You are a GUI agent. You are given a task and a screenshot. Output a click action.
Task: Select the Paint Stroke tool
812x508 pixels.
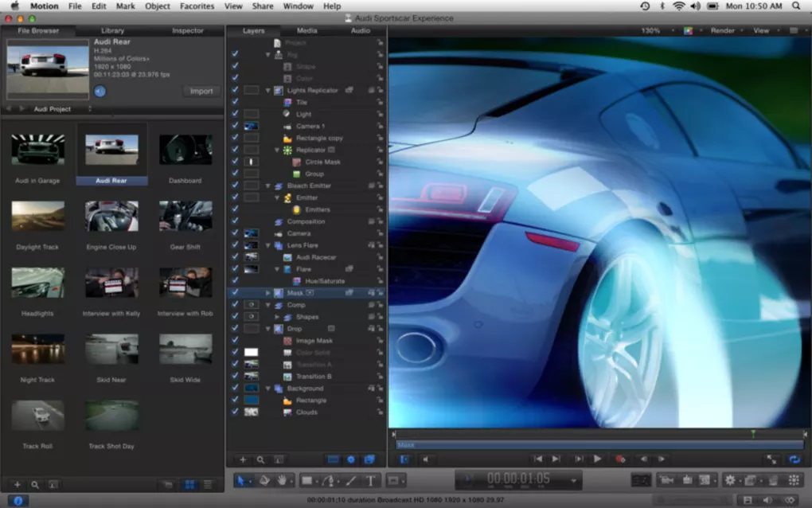[350, 480]
